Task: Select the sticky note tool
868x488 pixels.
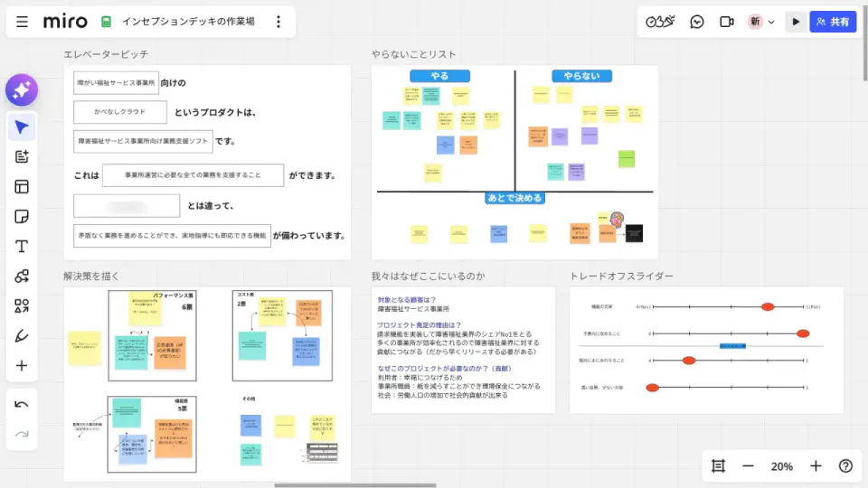Action: click(x=22, y=216)
